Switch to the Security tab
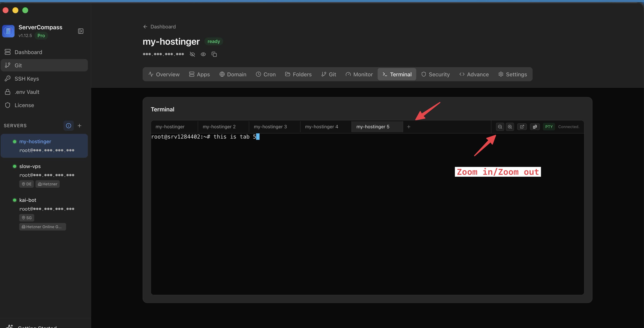This screenshot has width=644, height=328. coord(435,74)
